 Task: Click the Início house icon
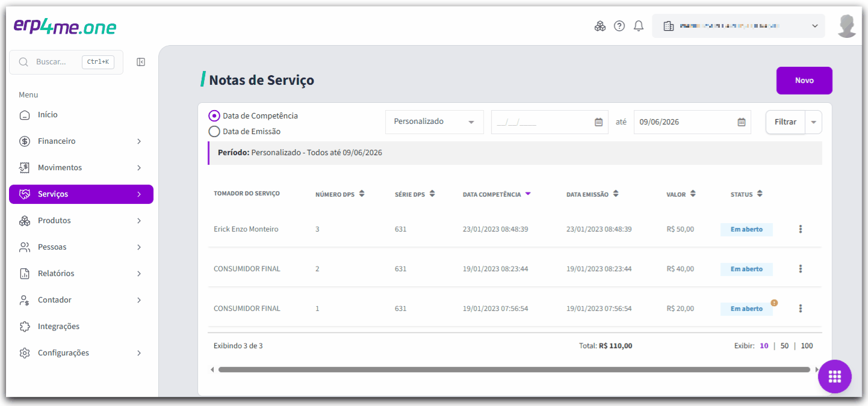pos(25,115)
